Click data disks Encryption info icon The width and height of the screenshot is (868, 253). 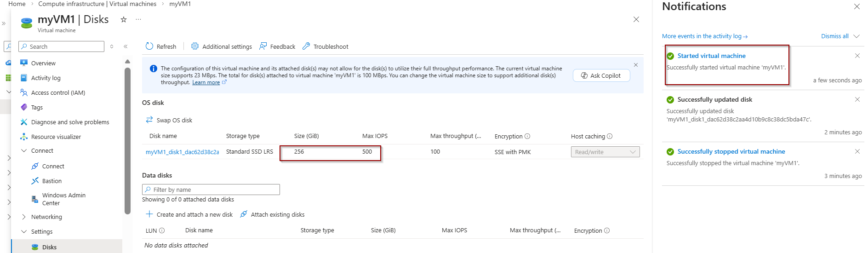607,230
